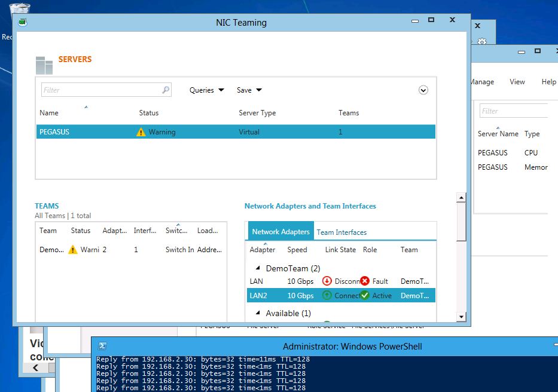Open the Queries dropdown

206,90
